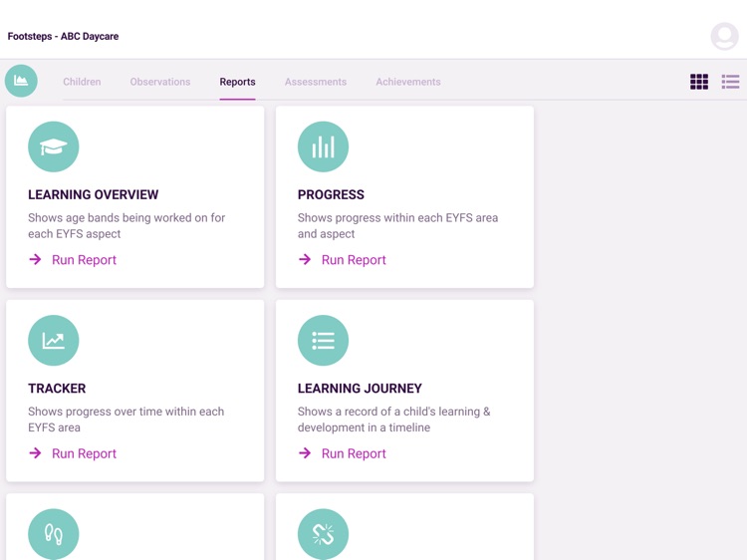Click the Tracker line graph icon
This screenshot has width=747, height=560.
click(54, 341)
